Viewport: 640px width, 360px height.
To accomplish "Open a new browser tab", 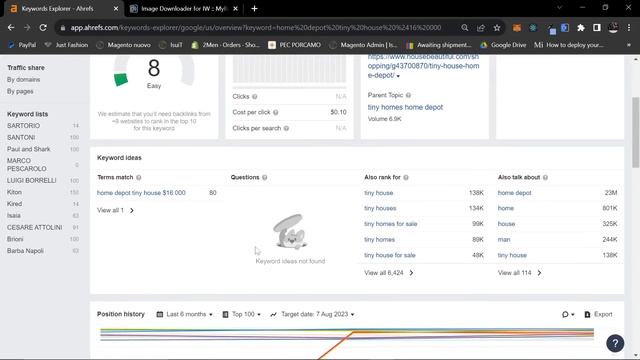I will click(254, 9).
